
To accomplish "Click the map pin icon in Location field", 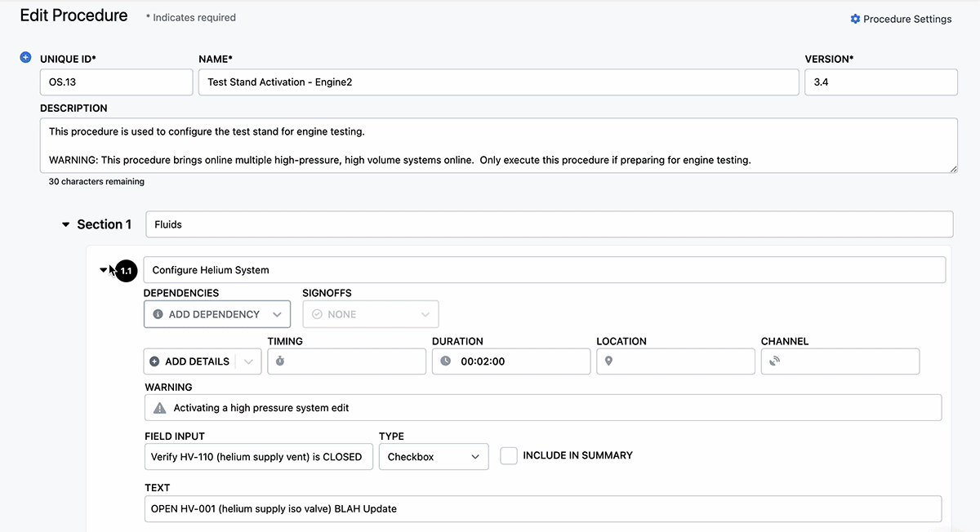I will 608,361.
